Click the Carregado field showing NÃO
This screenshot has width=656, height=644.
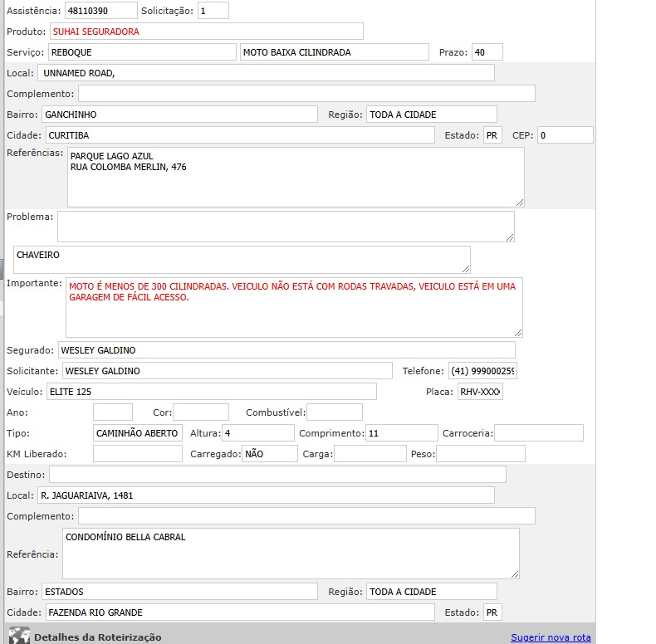[269, 454]
